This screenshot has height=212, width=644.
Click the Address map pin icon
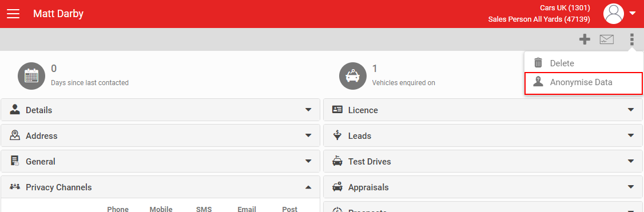[x=15, y=135]
